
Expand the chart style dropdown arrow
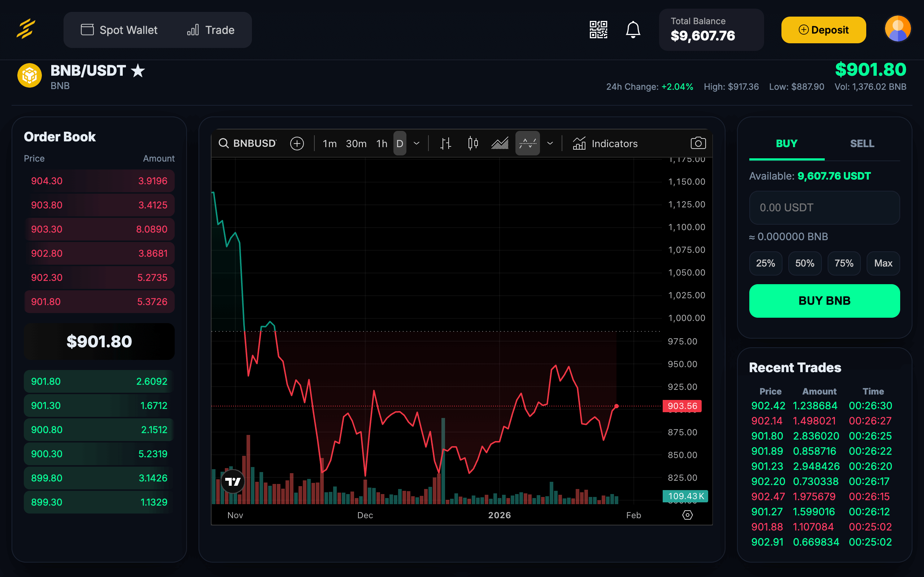(550, 144)
